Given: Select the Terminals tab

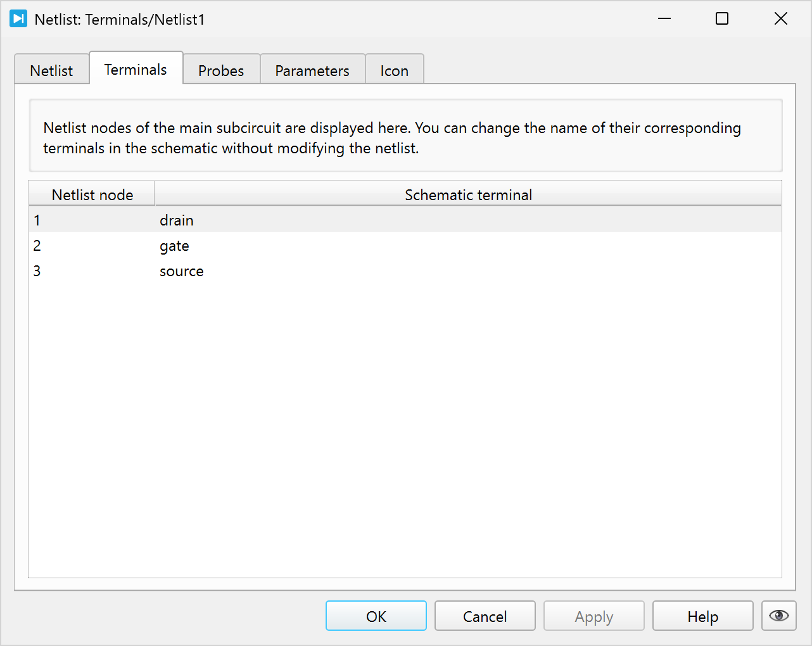Looking at the screenshot, I should pyautogui.click(x=136, y=69).
